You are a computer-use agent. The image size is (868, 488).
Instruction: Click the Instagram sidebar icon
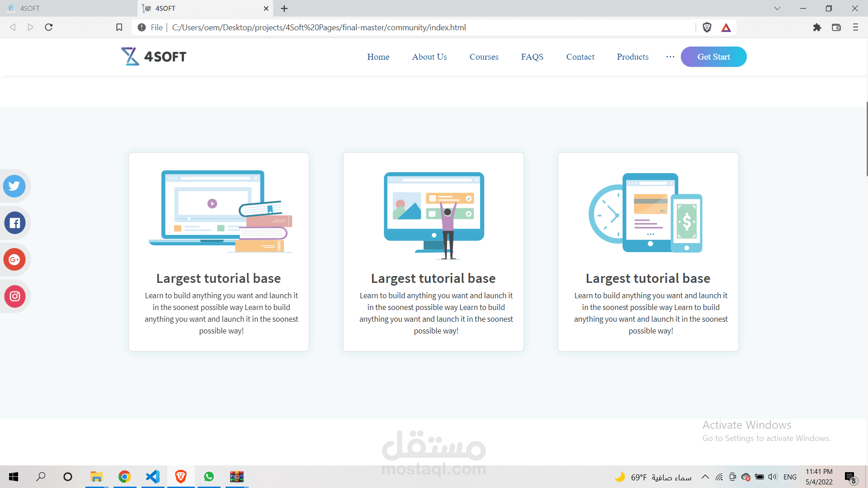14,296
